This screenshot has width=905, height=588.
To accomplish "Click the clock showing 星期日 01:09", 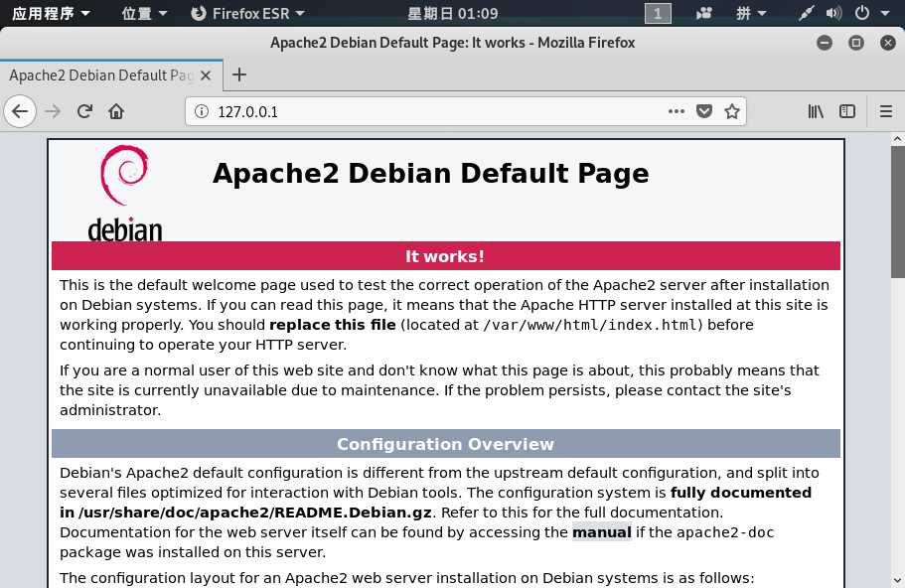I will point(453,13).
